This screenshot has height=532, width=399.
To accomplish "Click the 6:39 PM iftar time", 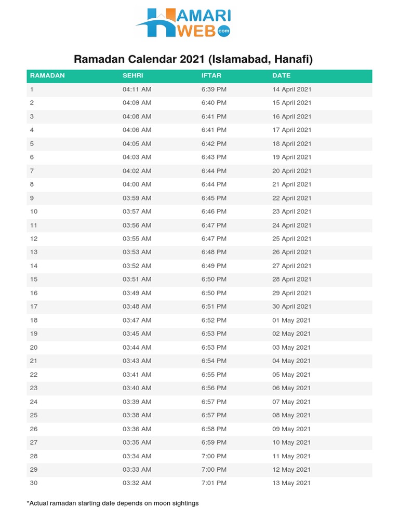I will pyautogui.click(x=214, y=89).
